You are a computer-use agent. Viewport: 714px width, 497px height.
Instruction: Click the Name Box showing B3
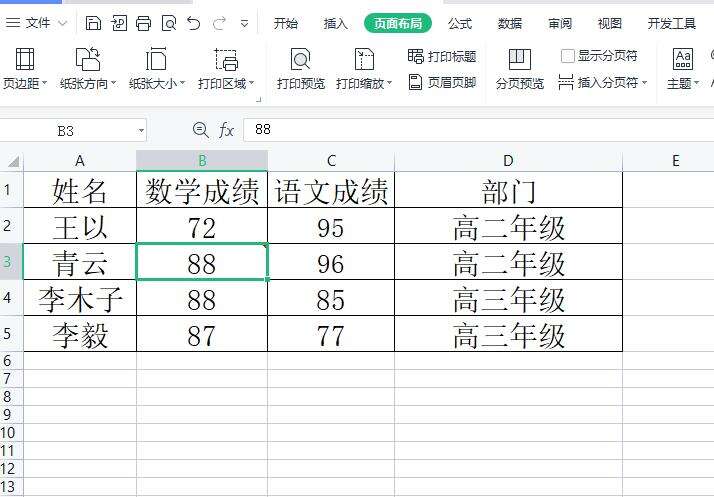pyautogui.click(x=66, y=131)
